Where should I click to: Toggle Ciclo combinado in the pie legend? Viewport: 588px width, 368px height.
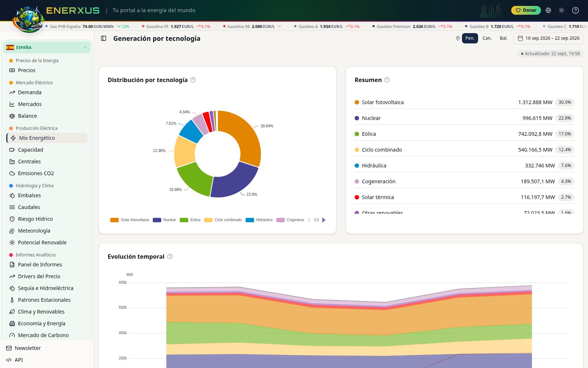pos(223,220)
